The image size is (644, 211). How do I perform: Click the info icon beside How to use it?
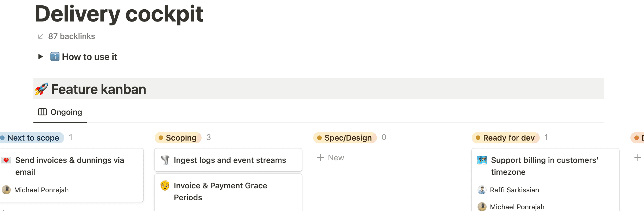tap(55, 57)
